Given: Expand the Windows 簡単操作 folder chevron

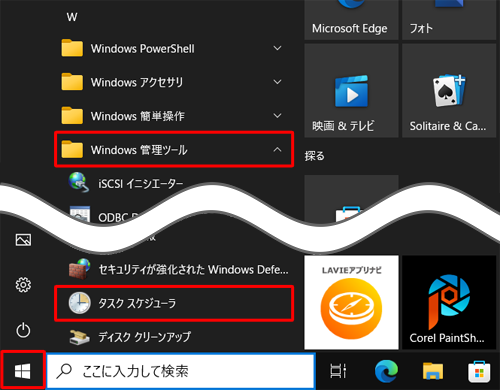Looking at the screenshot, I should pos(277,116).
